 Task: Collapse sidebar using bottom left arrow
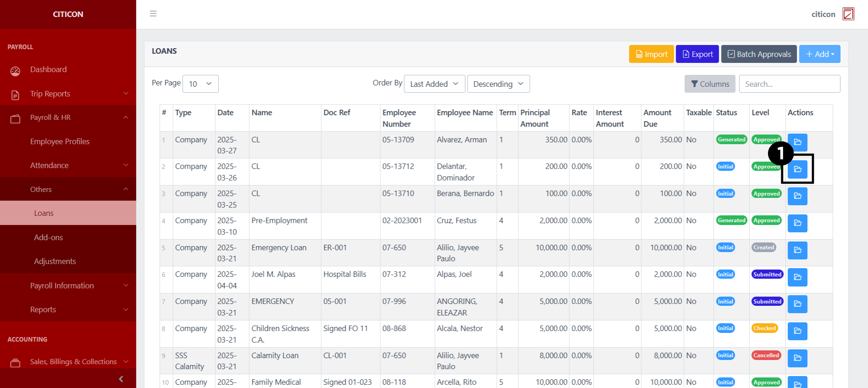[121, 379]
